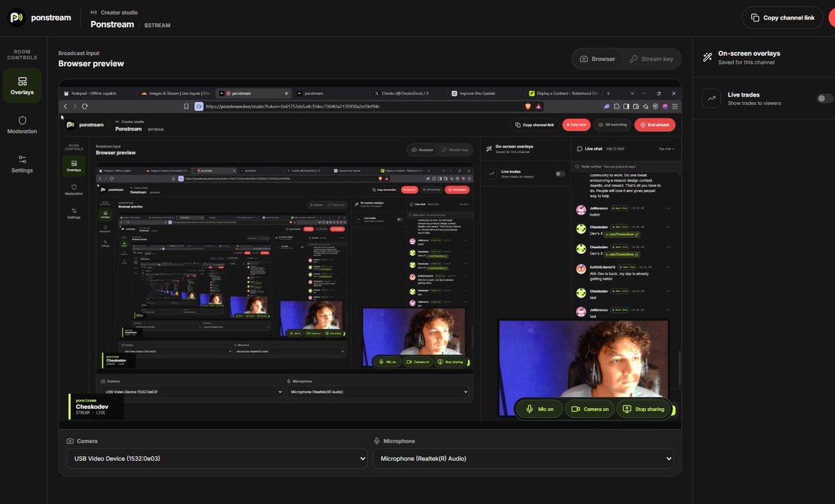This screenshot has width=835, height=504.
Task: Expand the Microphone Realtek Audio dropdown at bottom
Action: coord(523,458)
